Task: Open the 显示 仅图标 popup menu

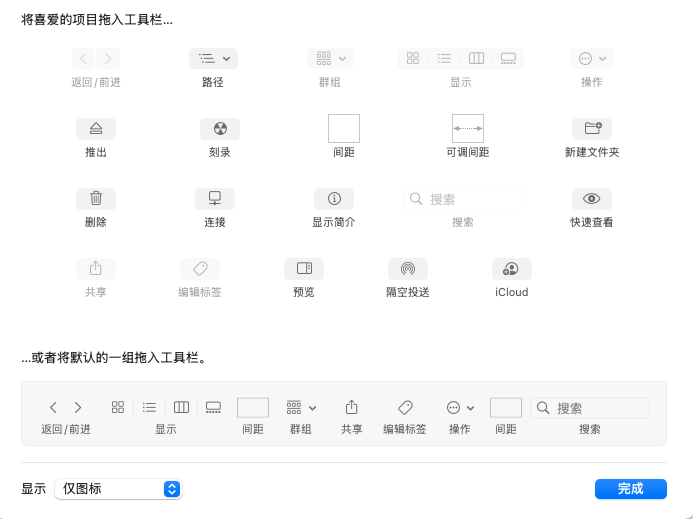Action: pos(118,489)
